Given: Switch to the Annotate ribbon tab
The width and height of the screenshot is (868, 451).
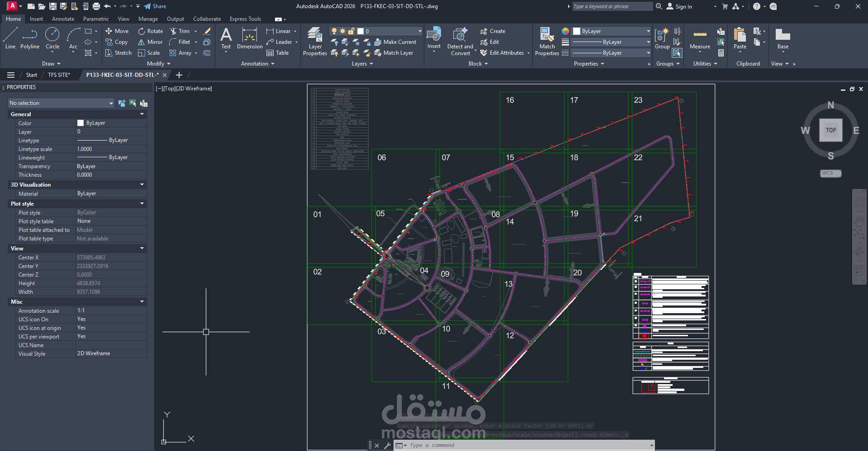Looking at the screenshot, I should [63, 19].
